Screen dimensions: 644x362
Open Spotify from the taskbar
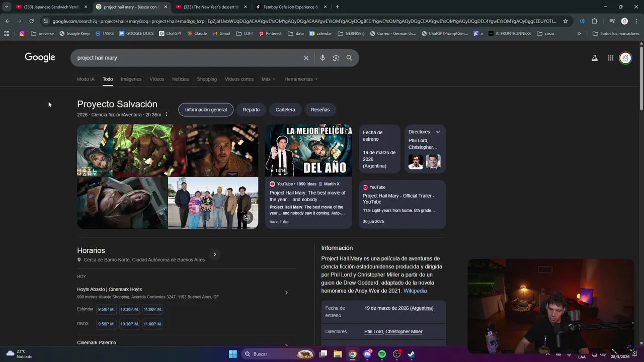(x=382, y=354)
